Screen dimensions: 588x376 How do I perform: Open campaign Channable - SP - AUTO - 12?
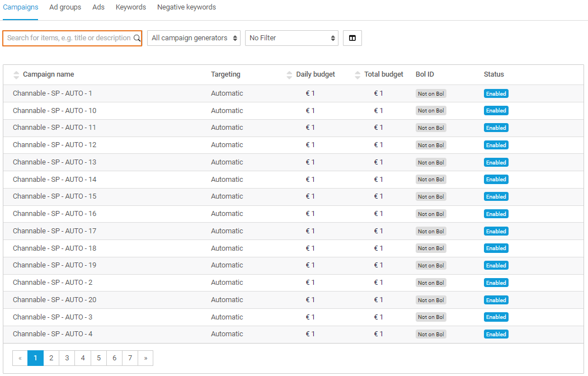[55, 145]
